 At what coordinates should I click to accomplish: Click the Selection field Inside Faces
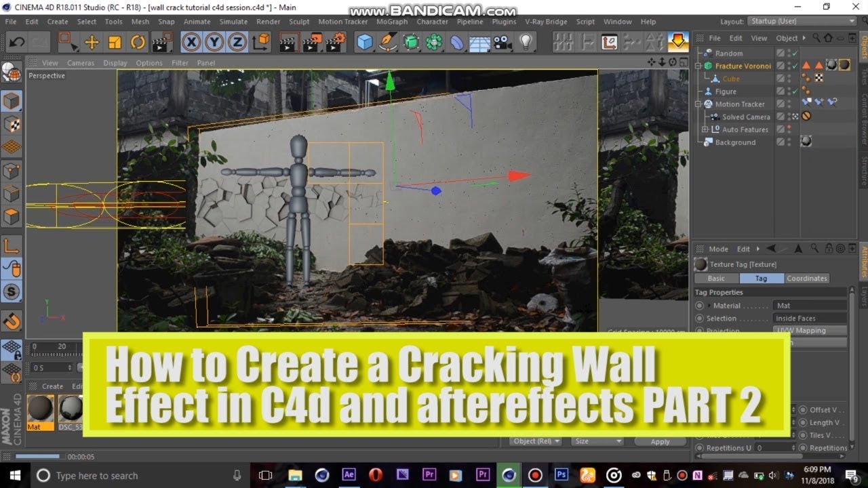(x=810, y=318)
